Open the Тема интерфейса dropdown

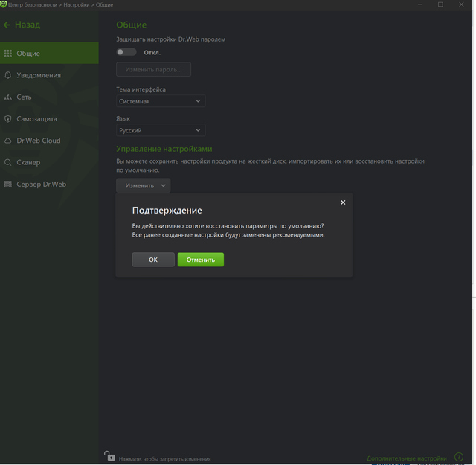[x=161, y=101]
